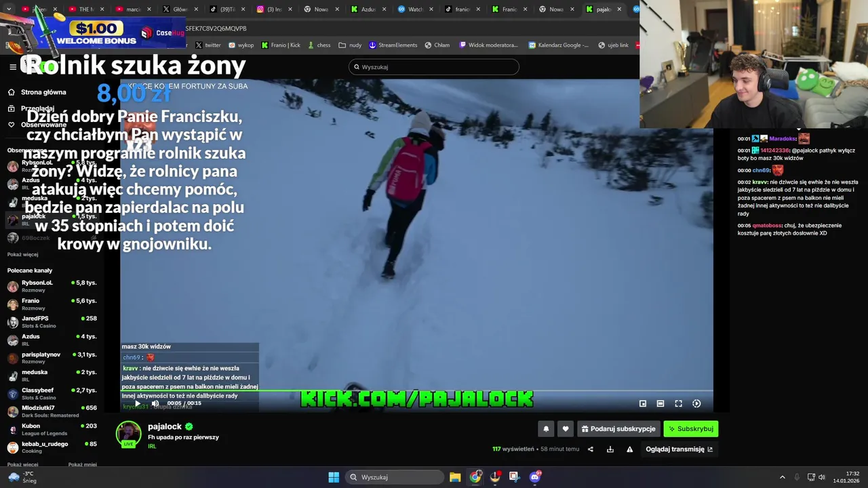Open the Windows Start menu
This screenshot has height=488, width=868.
click(334, 477)
